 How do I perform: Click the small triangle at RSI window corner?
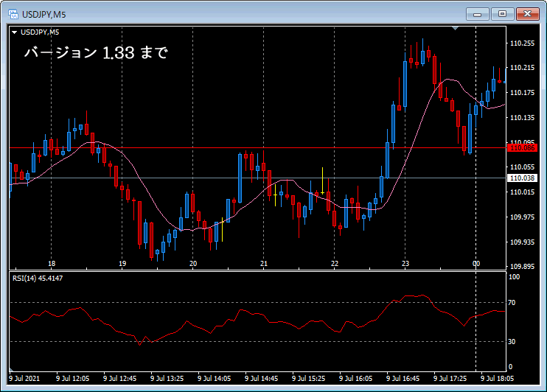point(11,369)
